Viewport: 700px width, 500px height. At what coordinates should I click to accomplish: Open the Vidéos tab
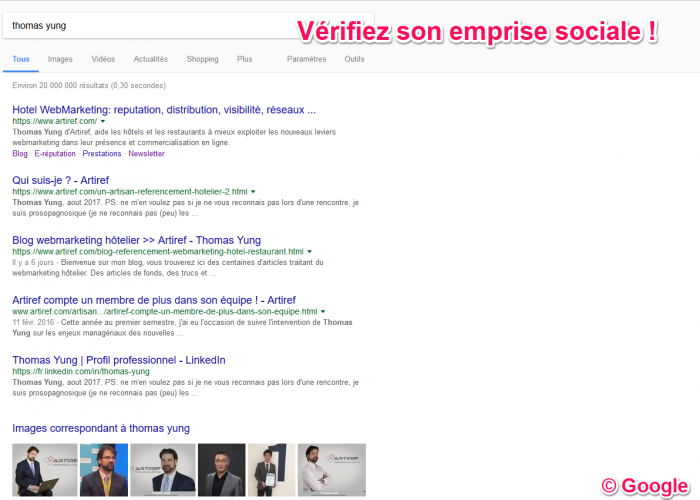(x=103, y=59)
